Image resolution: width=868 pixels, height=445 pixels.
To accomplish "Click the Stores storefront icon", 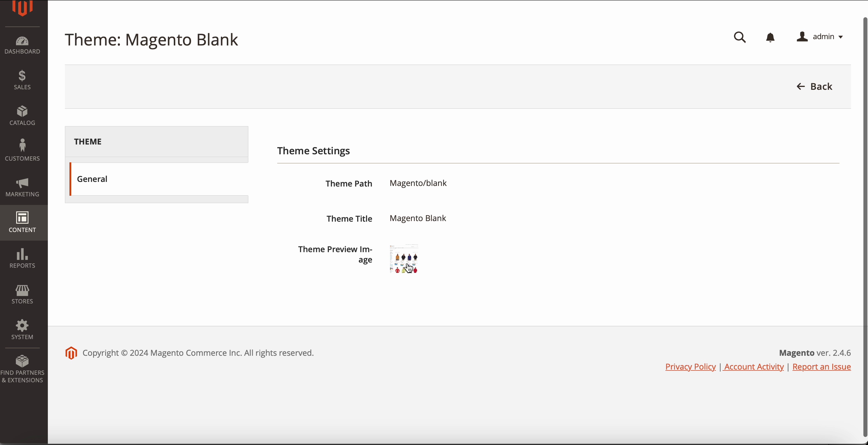I will (22, 294).
